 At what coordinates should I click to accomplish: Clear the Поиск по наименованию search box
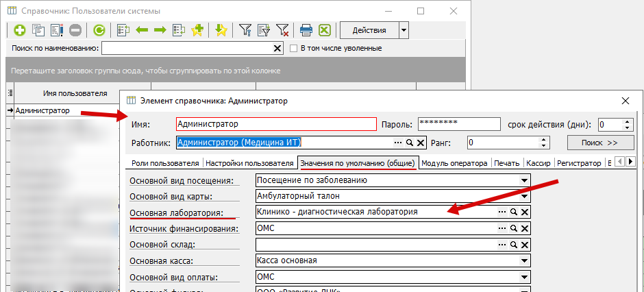tap(277, 49)
